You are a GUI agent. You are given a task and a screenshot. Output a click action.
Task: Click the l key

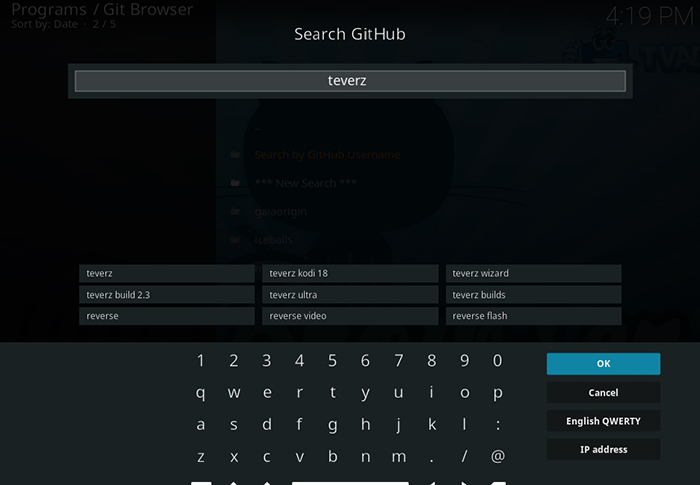465,424
